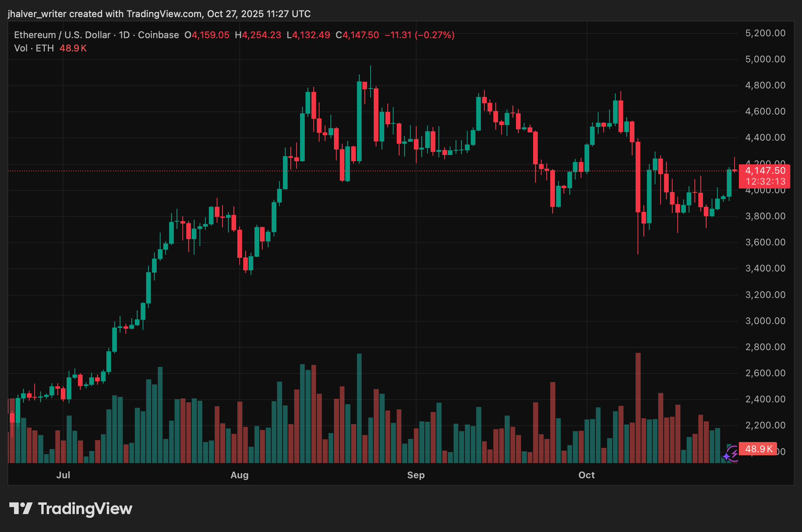Click the 12:32:13 bar countdown timer
This screenshot has width=802, height=532.
coord(765,181)
